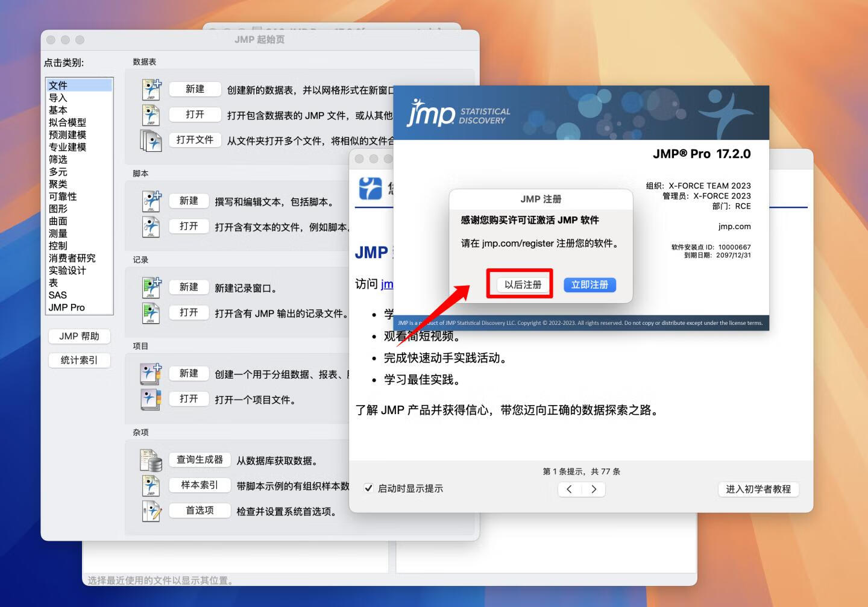Screen dimensions: 868x607
Task: Follow the jm... hyperlink in tip window
Action: (x=387, y=284)
